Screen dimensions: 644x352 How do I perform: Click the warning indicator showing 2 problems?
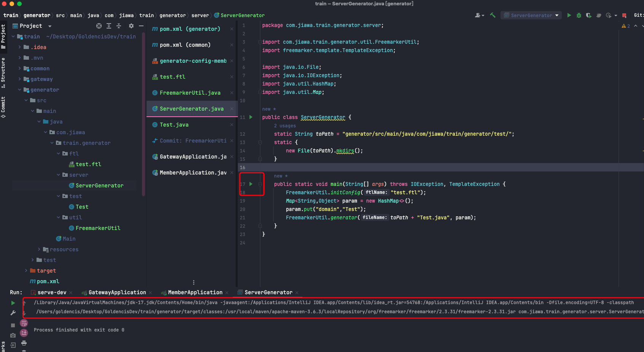pos(626,26)
